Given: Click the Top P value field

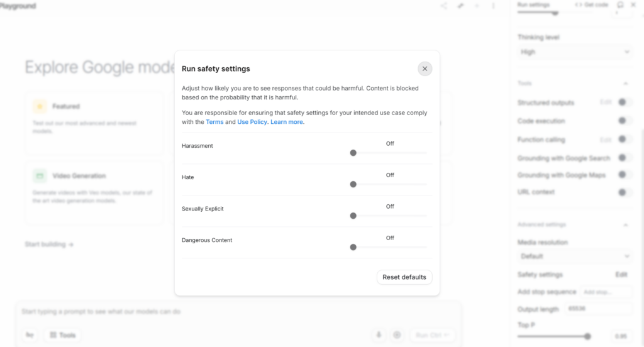Looking at the screenshot, I should point(621,336).
